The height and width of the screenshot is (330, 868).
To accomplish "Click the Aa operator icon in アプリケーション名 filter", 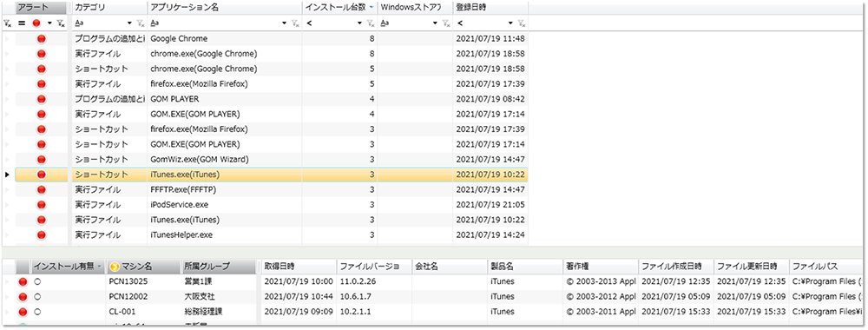I will [155, 23].
